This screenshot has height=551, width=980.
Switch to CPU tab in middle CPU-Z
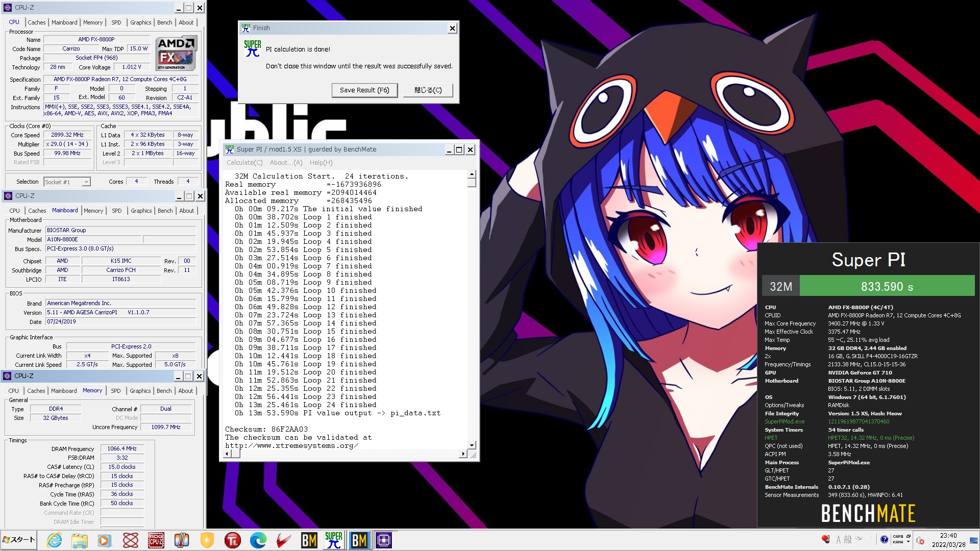click(x=15, y=211)
